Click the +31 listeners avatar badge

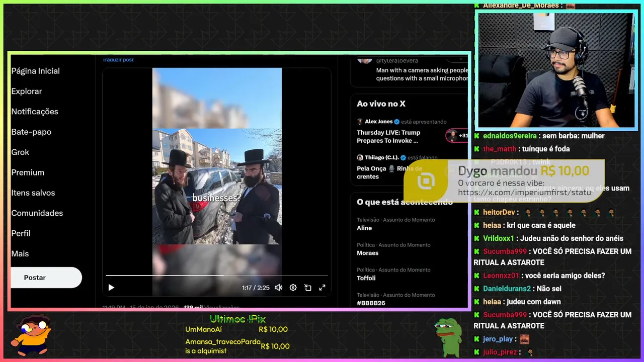click(x=457, y=136)
